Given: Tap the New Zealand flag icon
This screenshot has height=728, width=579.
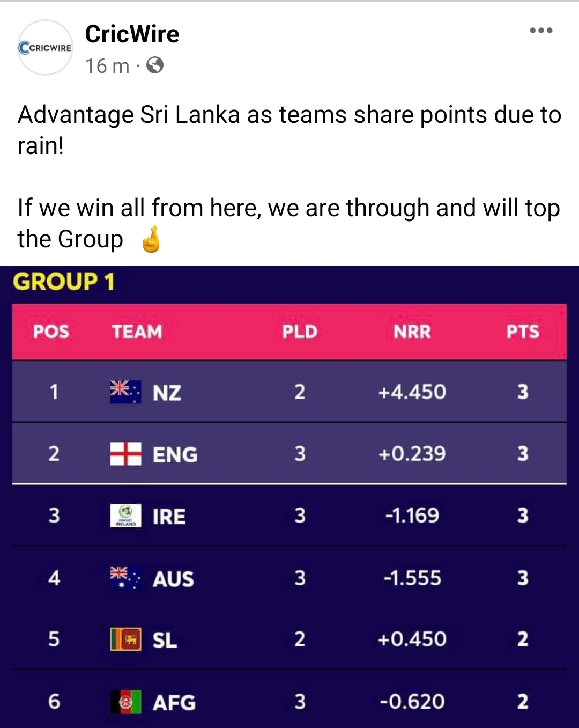Looking at the screenshot, I should 125,392.
